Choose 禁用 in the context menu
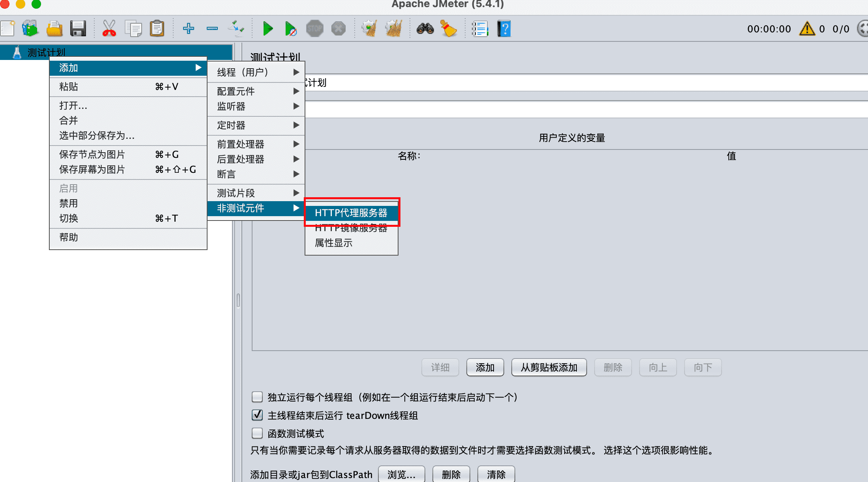This screenshot has width=868, height=482. coord(128,203)
